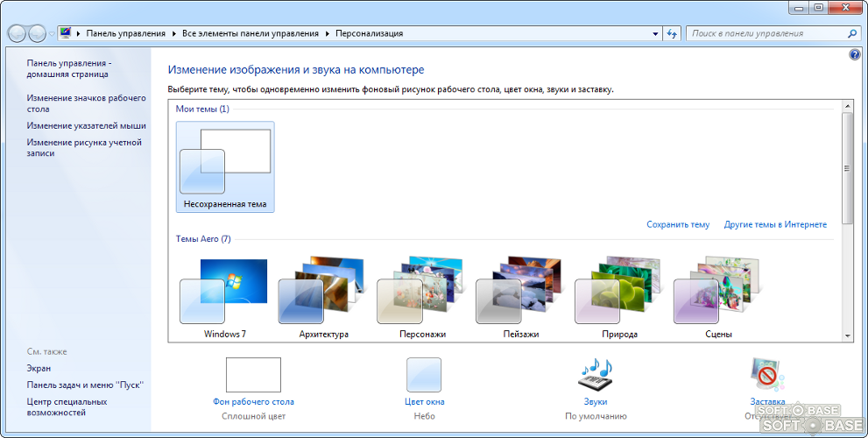Select the 'Персонажи' theme
The width and height of the screenshot is (868, 438).
tap(422, 297)
